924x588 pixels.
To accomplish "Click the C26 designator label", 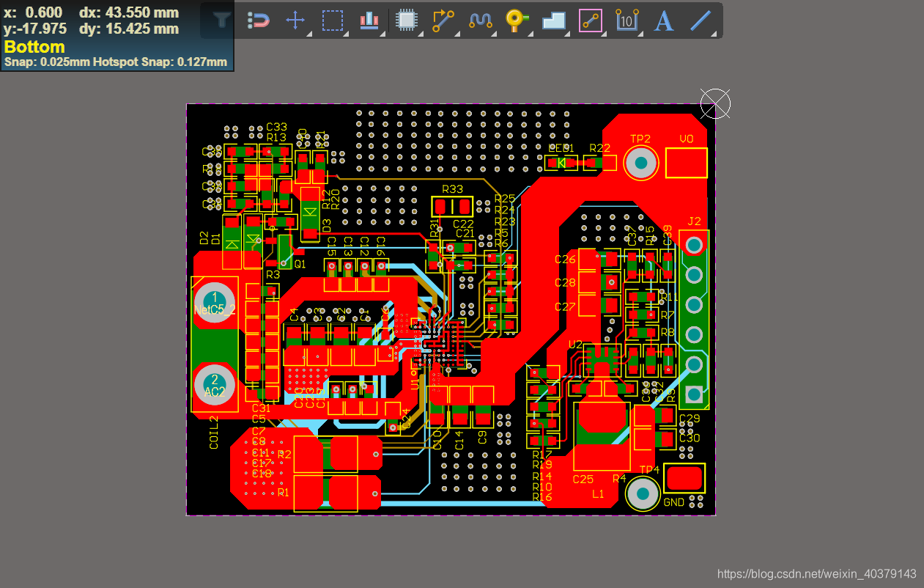I will click(565, 260).
